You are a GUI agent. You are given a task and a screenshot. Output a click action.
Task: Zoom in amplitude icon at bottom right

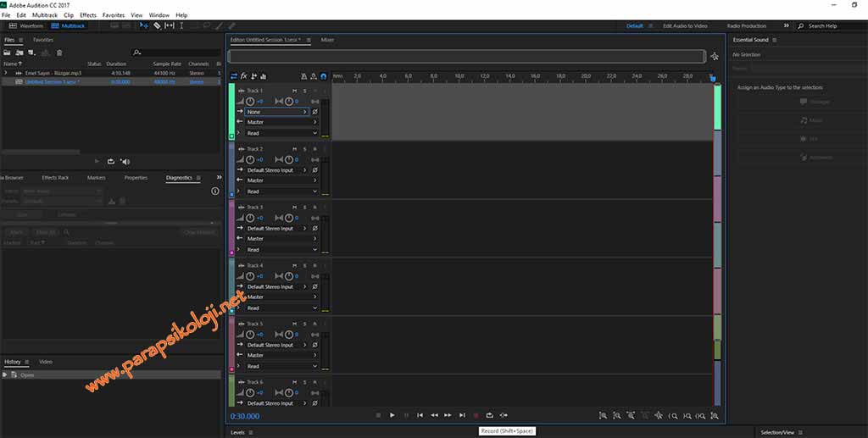(x=603, y=415)
